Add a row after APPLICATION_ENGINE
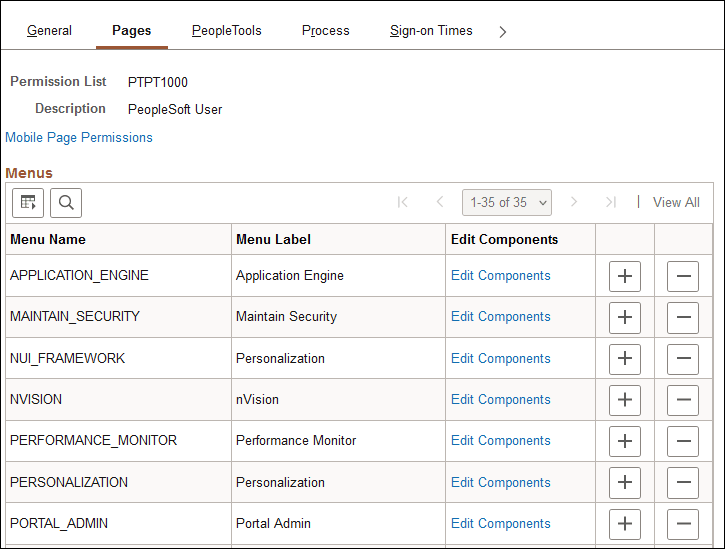Viewport: 725px width, 549px height. click(625, 276)
